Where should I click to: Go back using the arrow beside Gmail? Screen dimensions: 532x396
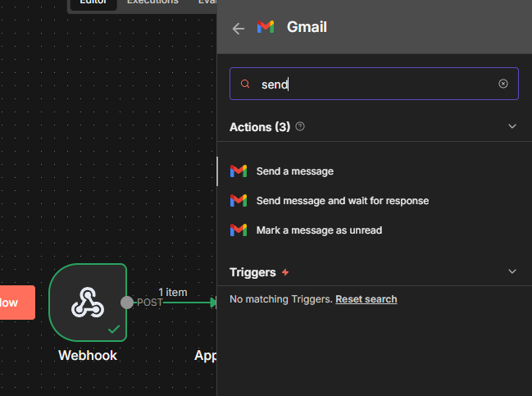point(239,28)
